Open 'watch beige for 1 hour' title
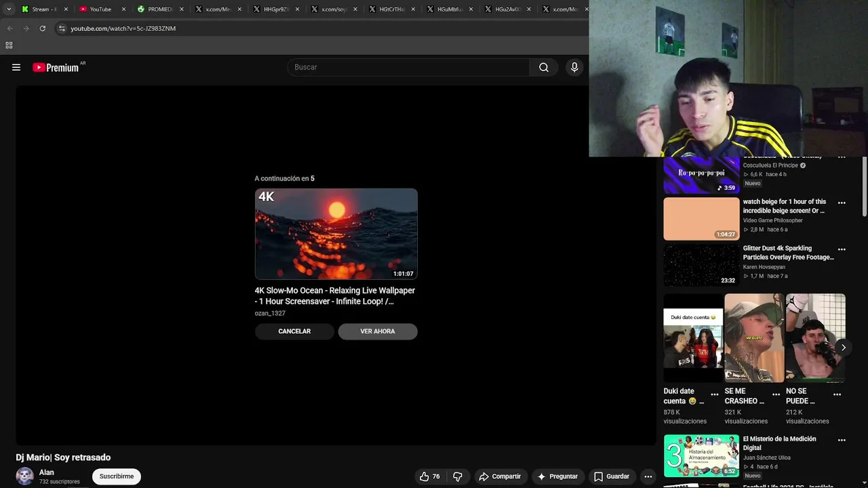The height and width of the screenshot is (488, 868). tap(785, 206)
